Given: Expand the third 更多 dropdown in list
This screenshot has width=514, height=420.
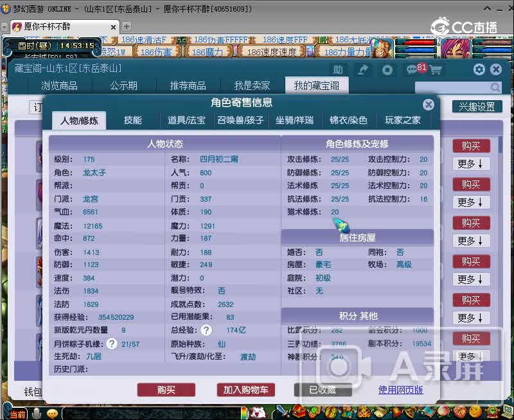Looking at the screenshot, I should [x=470, y=241].
